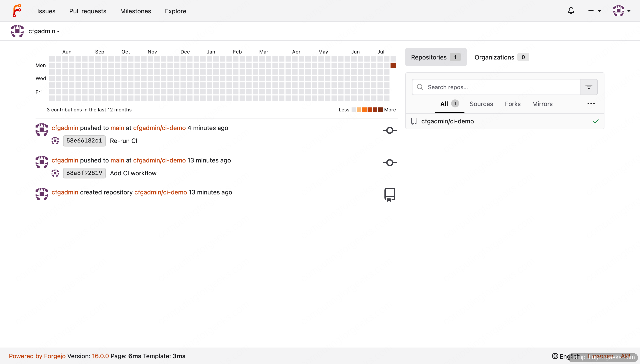Click '3 contributions in the last 12 months' text
This screenshot has height=364, width=640.
89,110
